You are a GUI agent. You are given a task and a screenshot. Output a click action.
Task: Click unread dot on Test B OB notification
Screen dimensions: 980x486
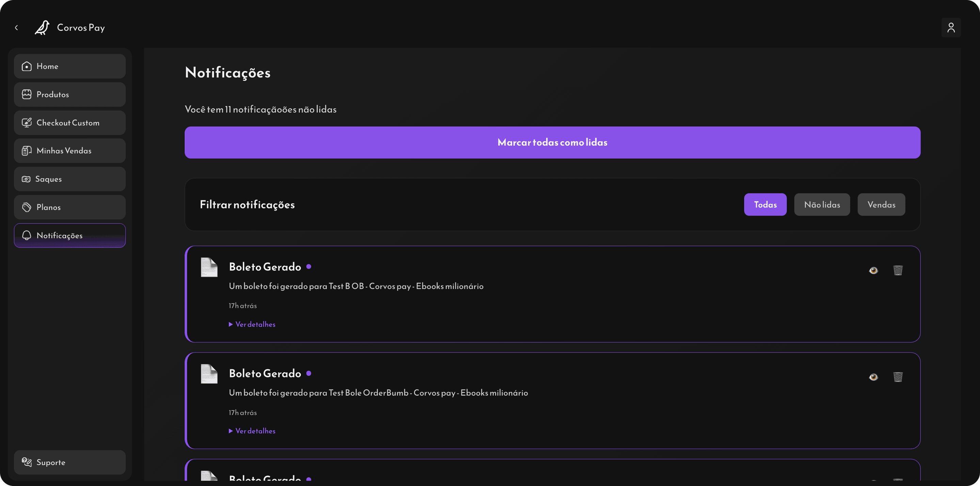(309, 266)
